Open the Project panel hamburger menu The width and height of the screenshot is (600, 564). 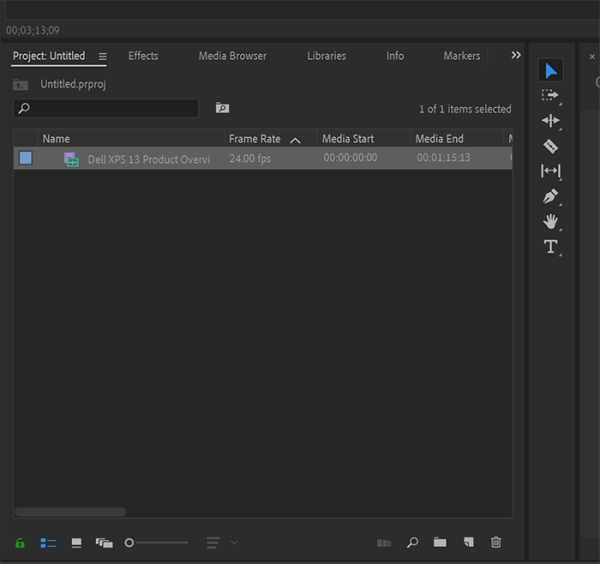pos(103,57)
